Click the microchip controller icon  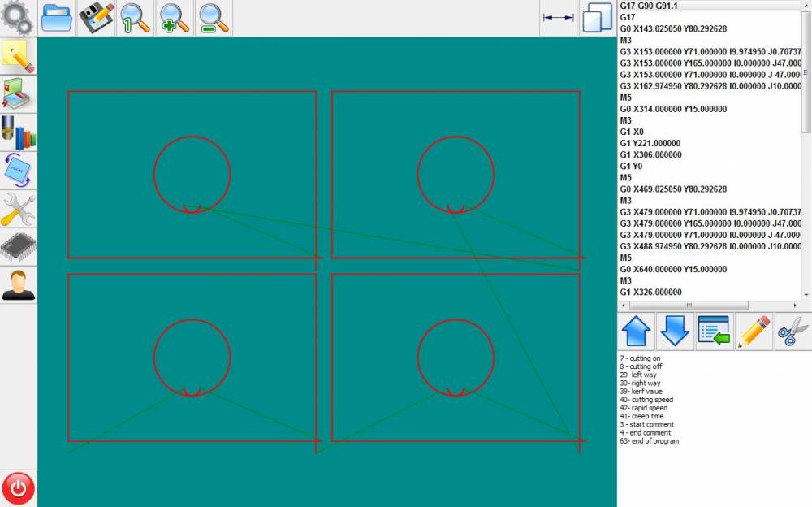click(x=18, y=246)
